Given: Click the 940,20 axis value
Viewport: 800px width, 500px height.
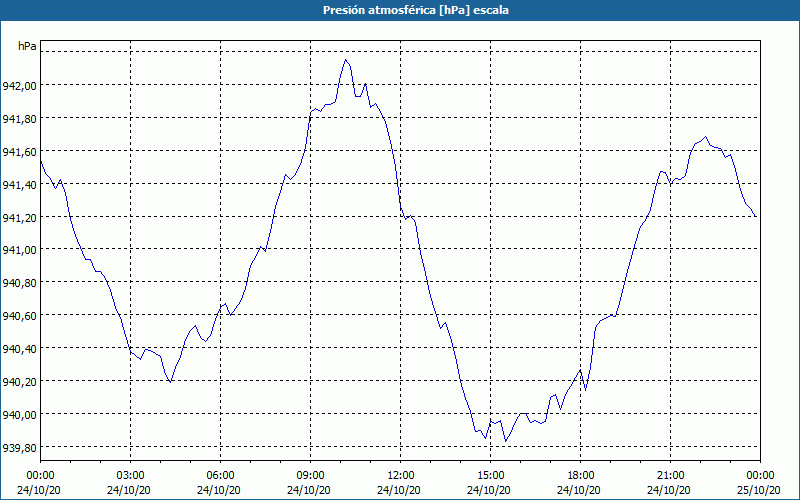Looking at the screenshot, I should point(20,382).
